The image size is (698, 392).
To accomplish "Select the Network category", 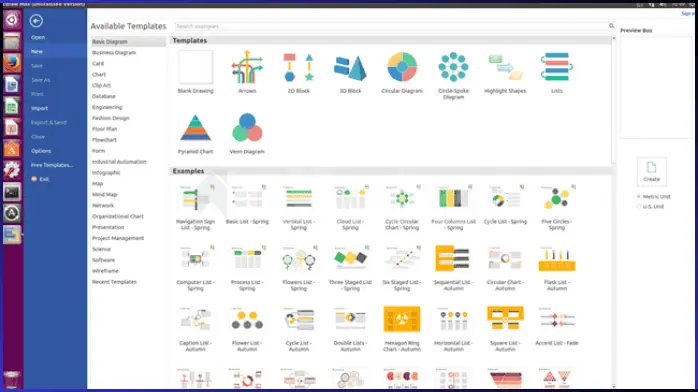I will (103, 206).
